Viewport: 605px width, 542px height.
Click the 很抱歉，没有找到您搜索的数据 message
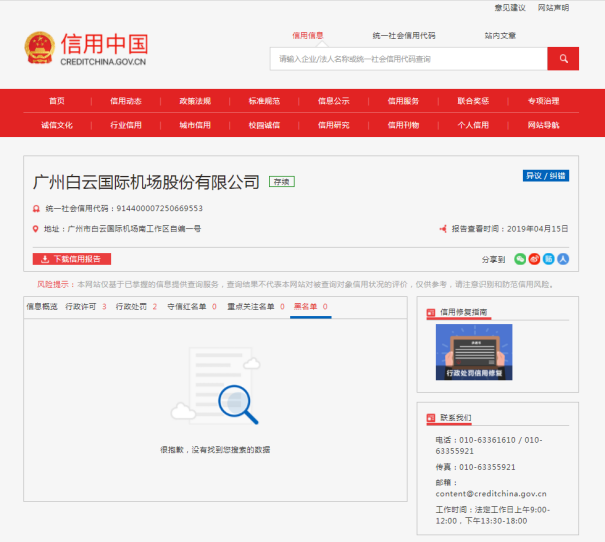click(215, 450)
